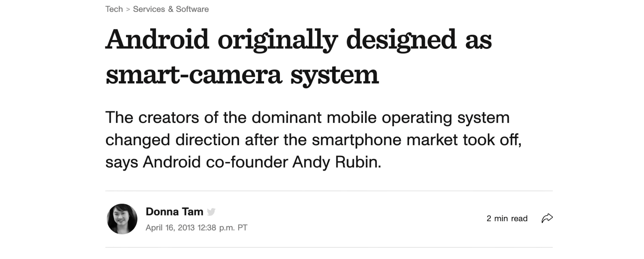Click "smart-camera" in the headline
The image size is (644, 259).
pos(194,75)
